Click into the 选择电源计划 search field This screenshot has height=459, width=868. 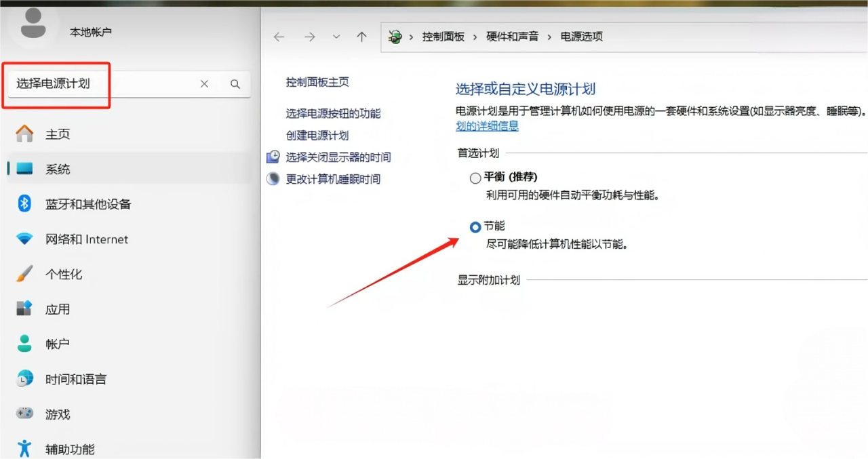102,84
